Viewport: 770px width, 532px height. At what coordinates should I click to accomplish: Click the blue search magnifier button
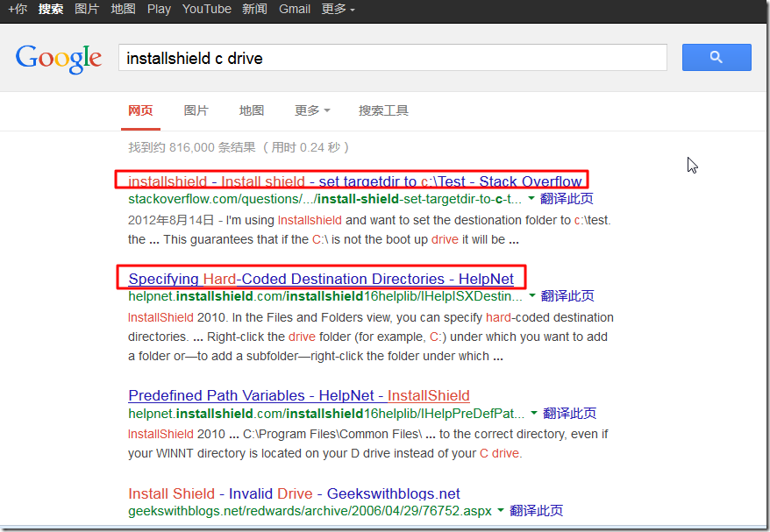716,58
